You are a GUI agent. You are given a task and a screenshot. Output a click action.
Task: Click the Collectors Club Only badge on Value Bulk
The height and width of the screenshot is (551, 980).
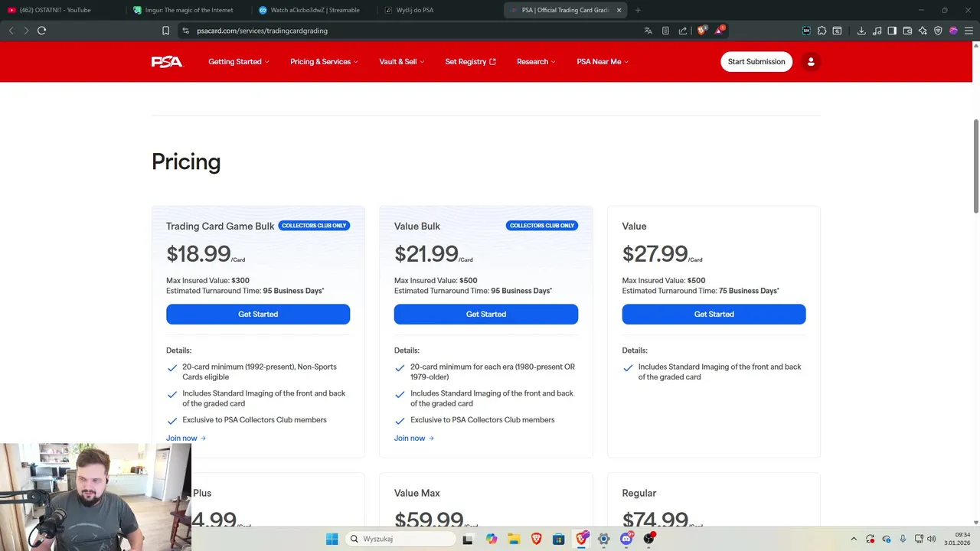[542, 226]
